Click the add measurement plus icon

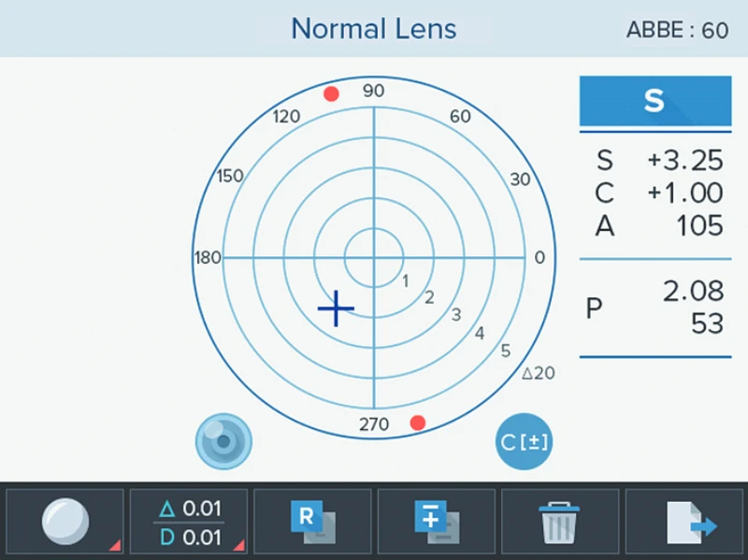437,521
